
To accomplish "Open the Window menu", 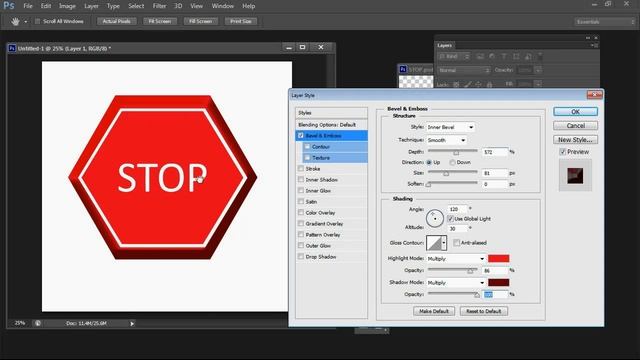I will [222, 6].
